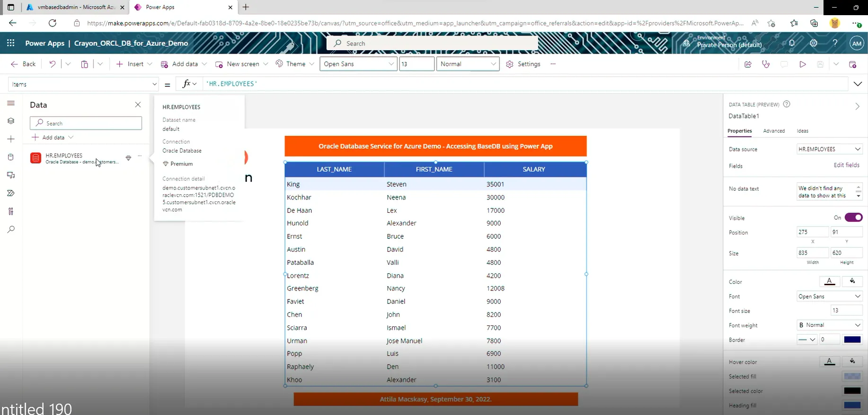Expand the formula bar chevron

point(858,84)
